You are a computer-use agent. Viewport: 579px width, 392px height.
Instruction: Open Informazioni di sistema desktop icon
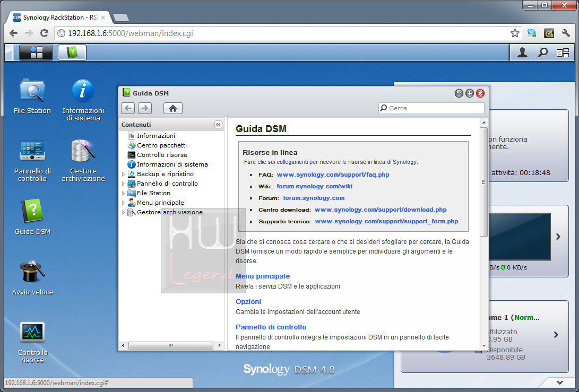click(83, 100)
